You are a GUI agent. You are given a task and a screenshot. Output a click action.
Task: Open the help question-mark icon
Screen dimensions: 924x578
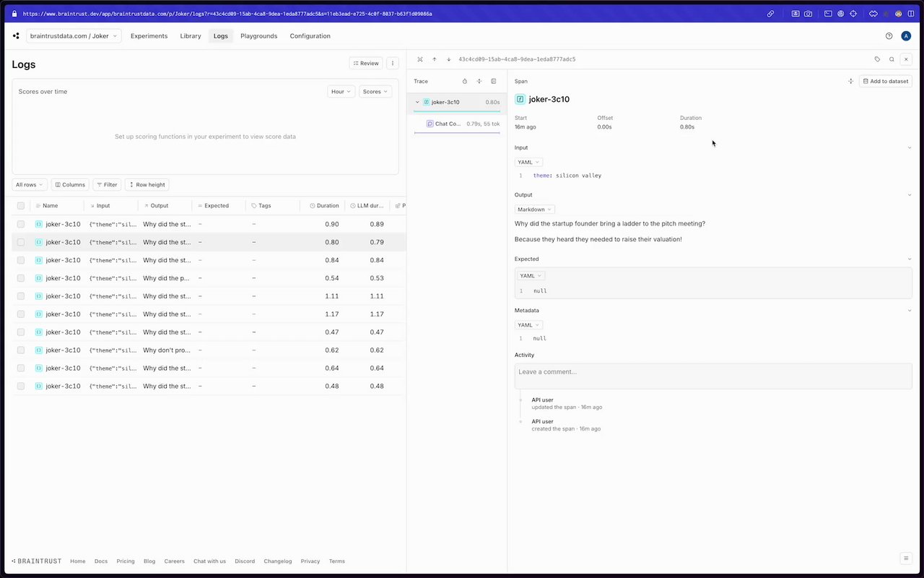pos(889,36)
